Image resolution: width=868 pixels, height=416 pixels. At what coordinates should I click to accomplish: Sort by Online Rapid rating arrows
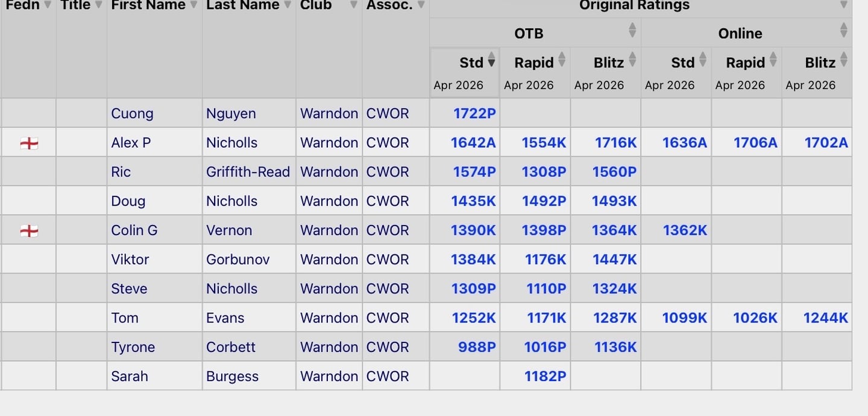(x=773, y=60)
